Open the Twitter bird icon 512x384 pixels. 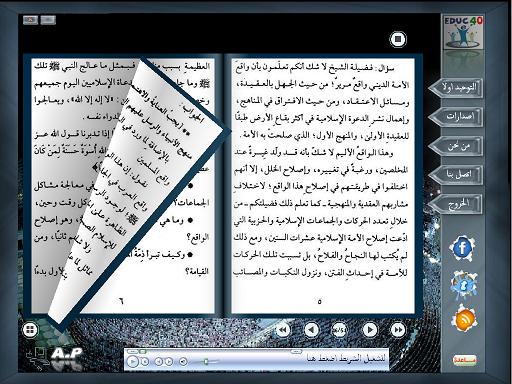tap(463, 285)
